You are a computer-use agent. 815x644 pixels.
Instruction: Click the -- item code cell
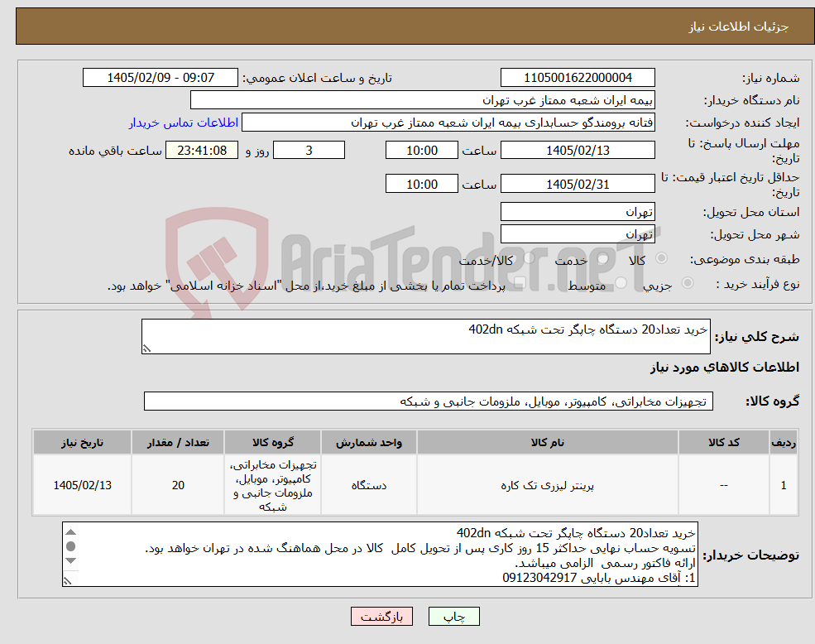click(x=723, y=485)
